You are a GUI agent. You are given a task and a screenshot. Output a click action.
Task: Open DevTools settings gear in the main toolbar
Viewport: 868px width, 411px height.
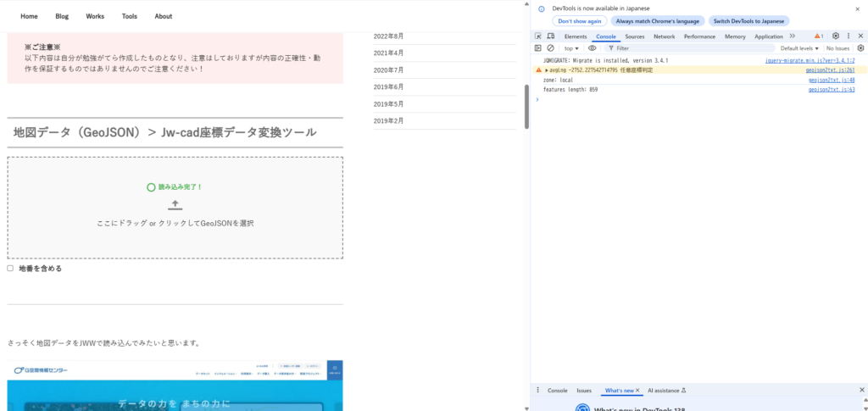click(836, 36)
